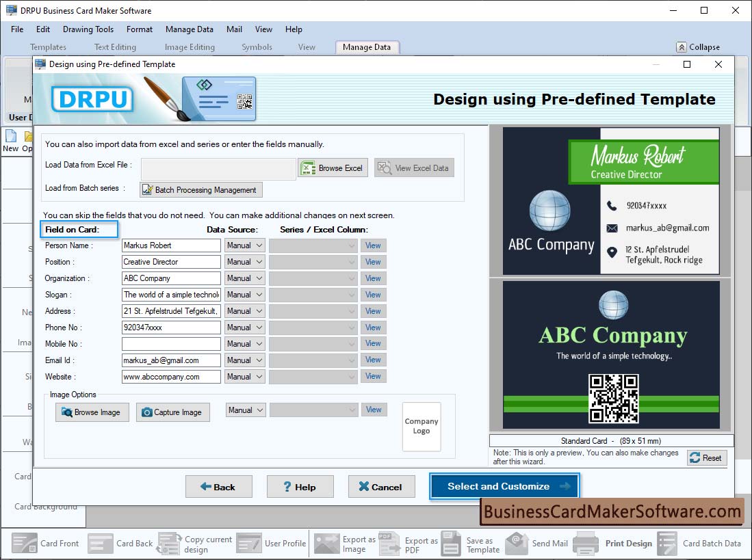Switch to the Templates ribbon tab
Image resolution: width=752 pixels, height=560 pixels.
48,47
